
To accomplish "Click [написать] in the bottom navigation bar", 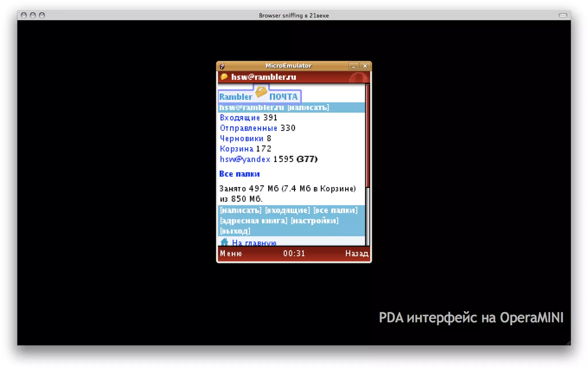I will [x=241, y=210].
